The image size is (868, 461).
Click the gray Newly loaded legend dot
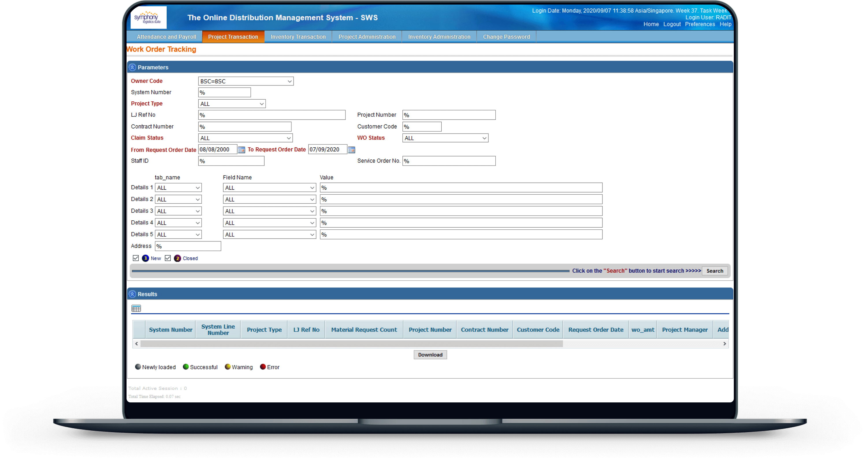tap(138, 367)
